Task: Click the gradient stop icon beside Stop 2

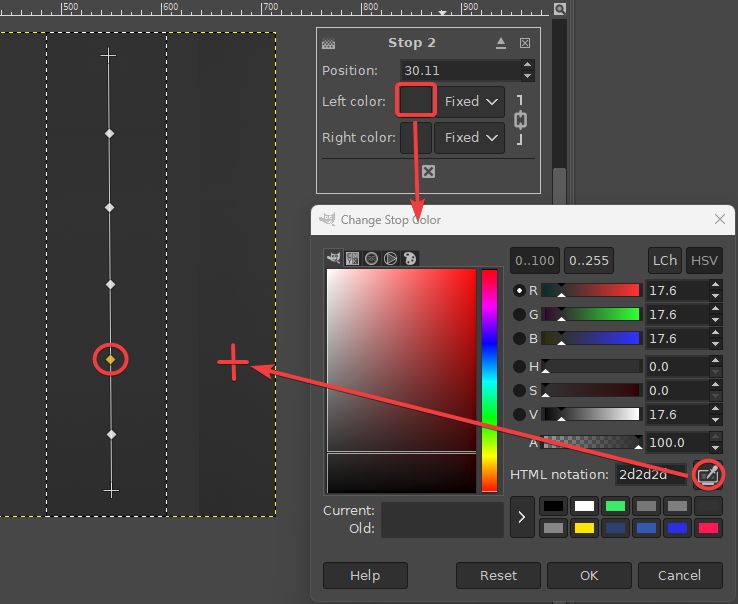Action: tap(329, 44)
